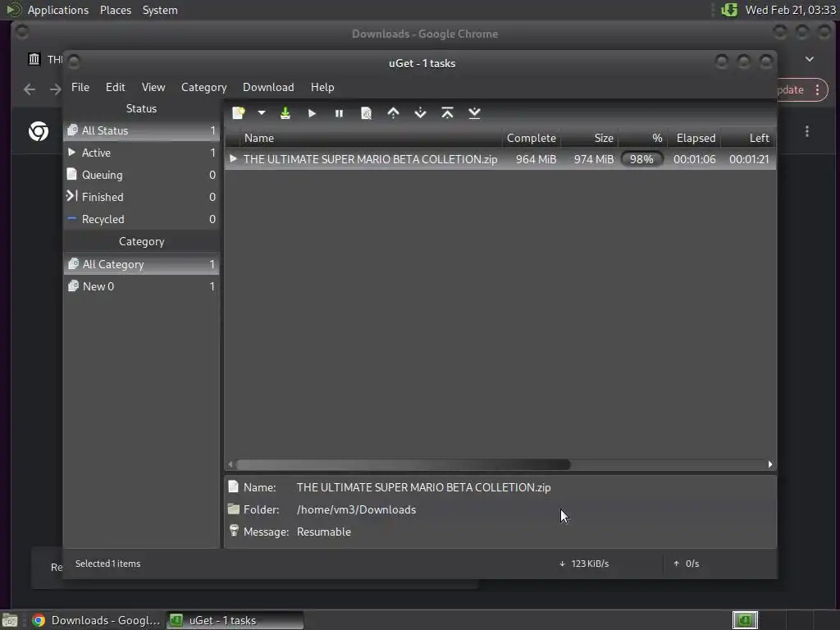Viewport: 840px width, 630px height.
Task: Open Chrome's three-dot menu beside Update
Action: 818,89
